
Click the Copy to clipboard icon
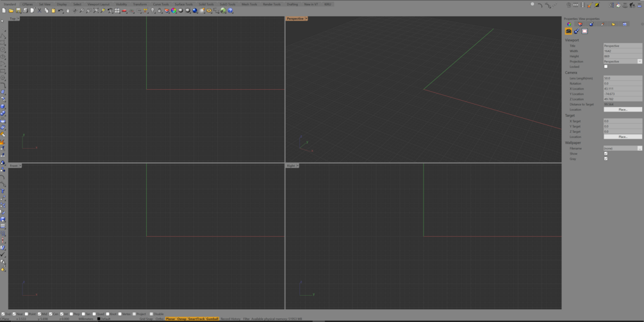click(46, 10)
